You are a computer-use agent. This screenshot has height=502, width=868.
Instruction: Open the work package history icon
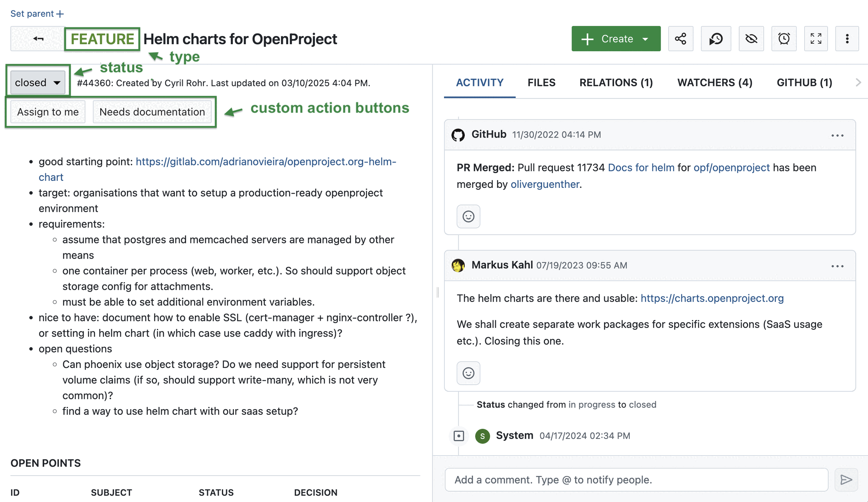pos(716,39)
